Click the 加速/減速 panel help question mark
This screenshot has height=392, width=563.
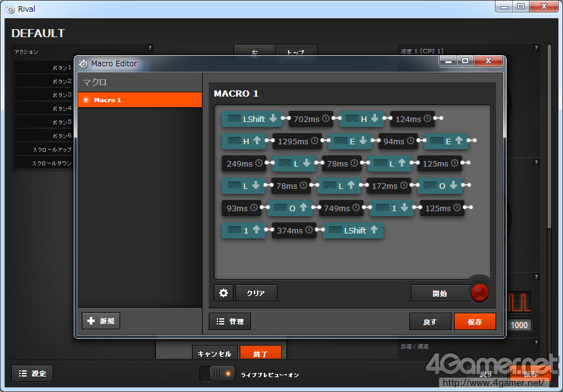click(536, 343)
